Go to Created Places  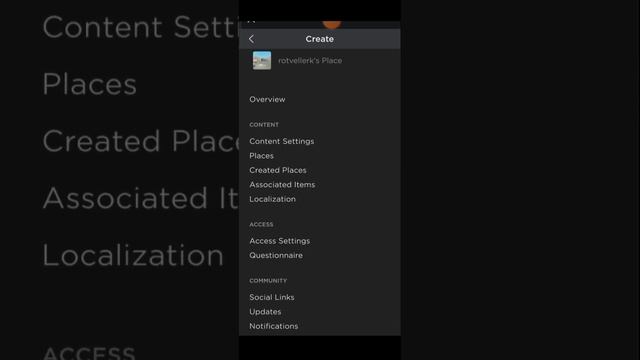278,170
